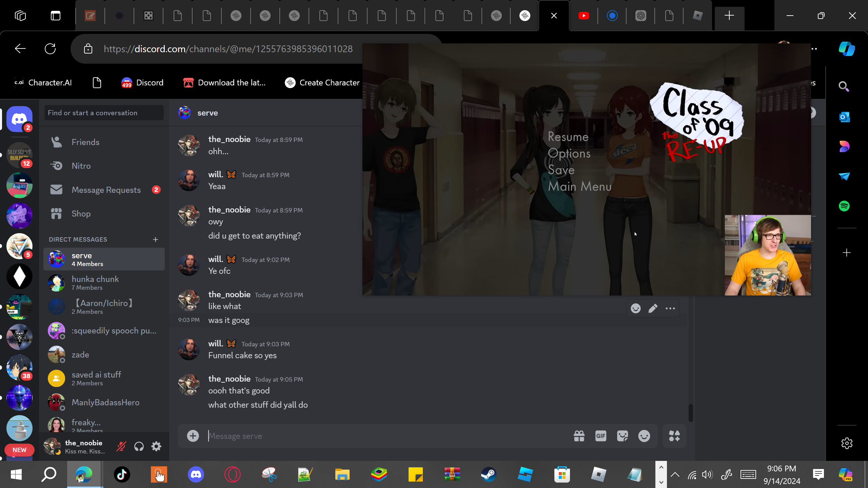Screen dimensions: 868x488
Task: Toggle deafen headphones in user panel
Action: (139, 446)
